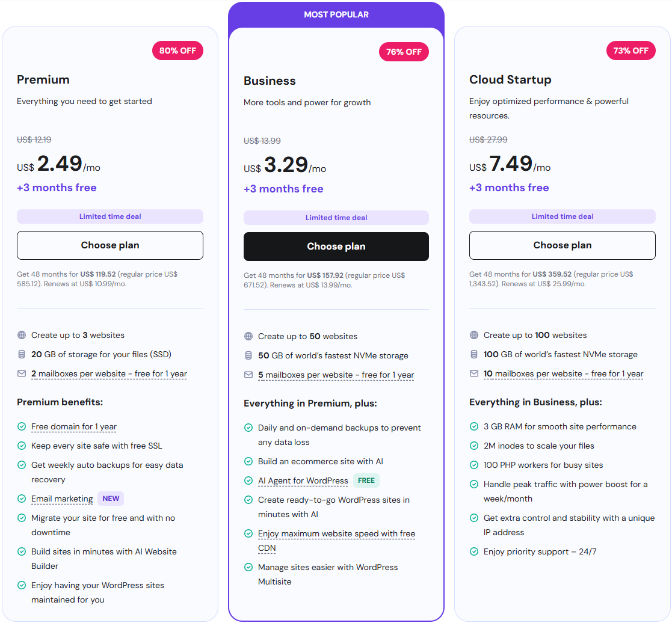Click the "80% OFF" badge on Premium
The image size is (672, 623).
coord(177,51)
